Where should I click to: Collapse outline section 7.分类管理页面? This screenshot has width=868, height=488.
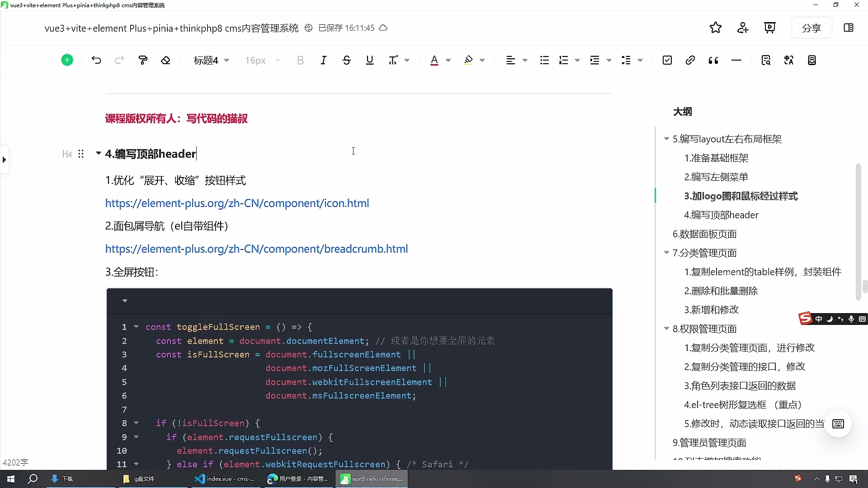pos(666,253)
